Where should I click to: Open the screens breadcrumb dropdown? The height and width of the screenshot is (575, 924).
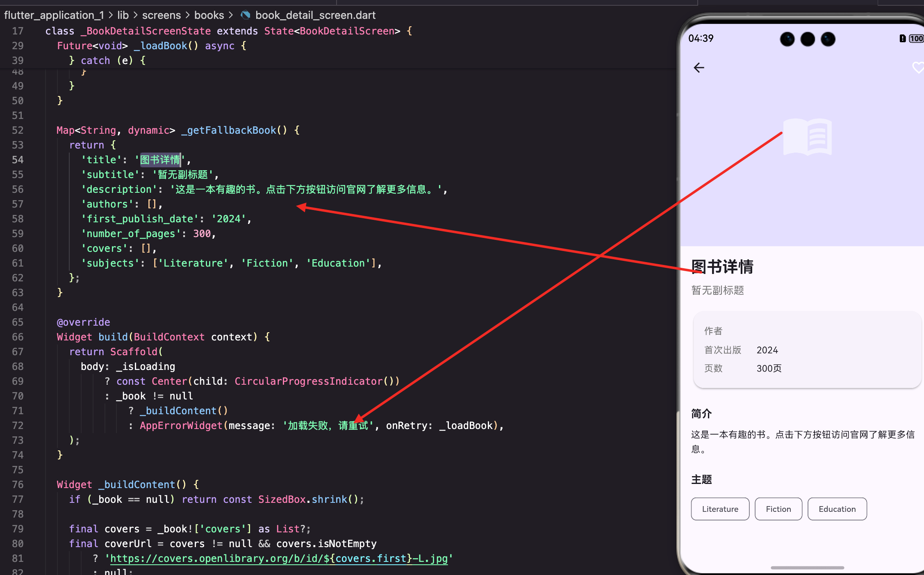pos(161,15)
